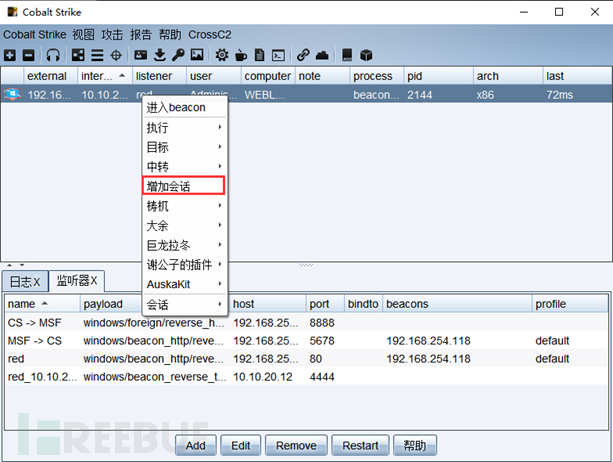Choose 进入beacon from context menu
Image resolution: width=613 pixels, height=462 pixels.
[185, 107]
